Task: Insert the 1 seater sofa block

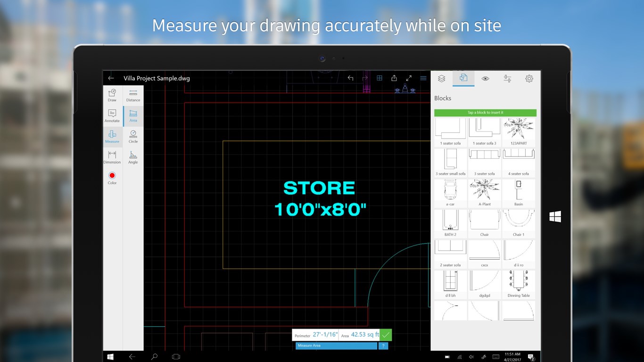Action: (450, 128)
